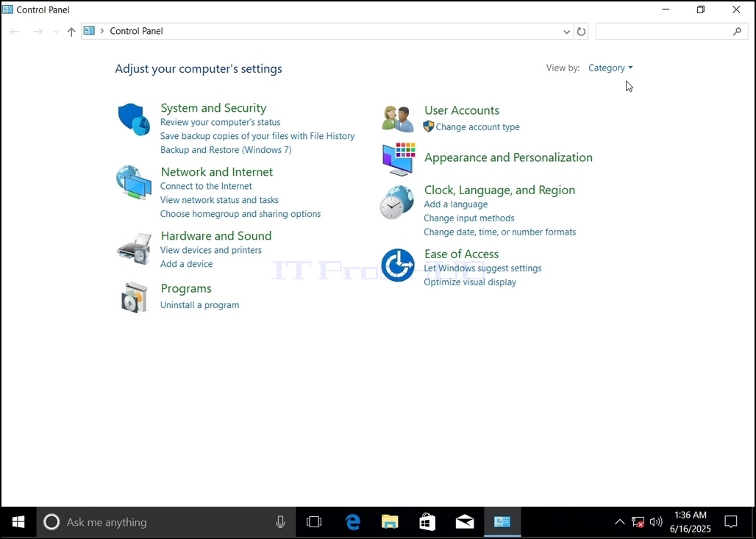Expand the address bar history dropdown

(x=566, y=32)
